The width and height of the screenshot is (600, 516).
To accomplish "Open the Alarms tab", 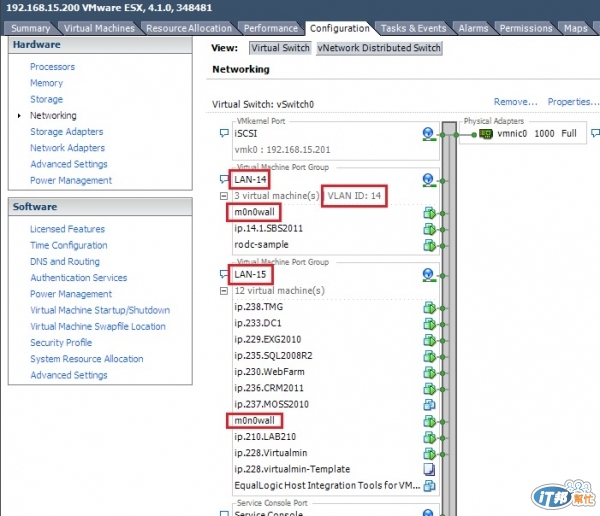I will [473, 28].
